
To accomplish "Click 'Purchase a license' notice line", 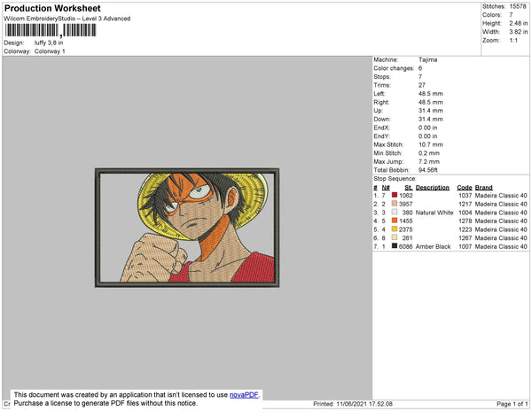I will (x=106, y=403).
